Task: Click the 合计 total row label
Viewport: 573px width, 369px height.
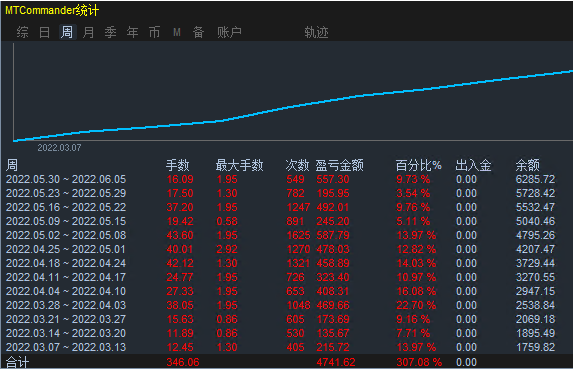Action: pyautogui.click(x=17, y=362)
